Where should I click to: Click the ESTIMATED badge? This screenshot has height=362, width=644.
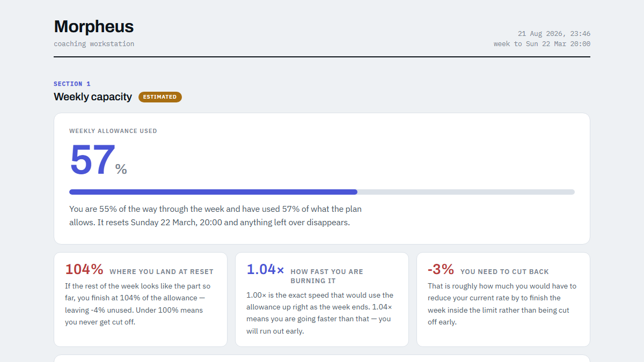tap(160, 97)
